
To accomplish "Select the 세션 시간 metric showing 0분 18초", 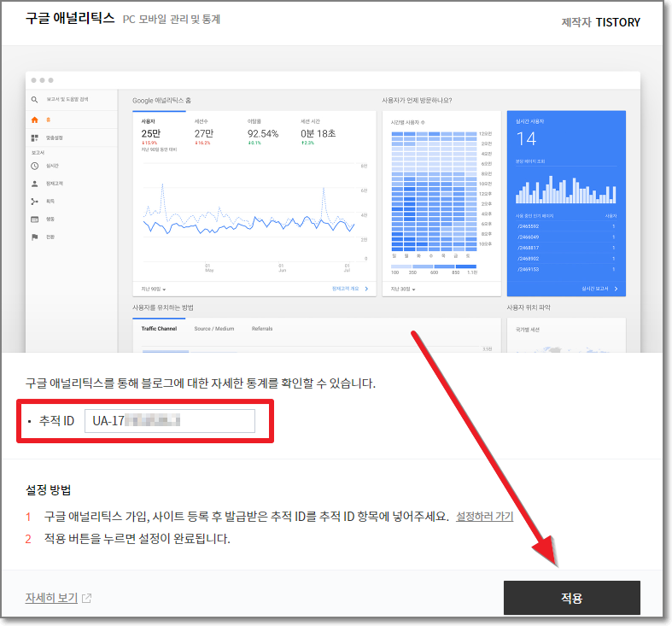I will click(318, 132).
